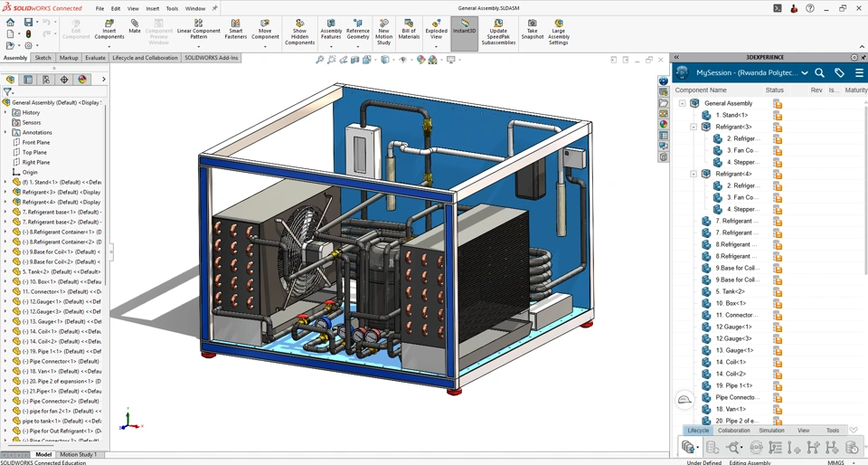Open the ConfigurationManager tab icon
Screen dimensions: 868x465
[x=46, y=80]
